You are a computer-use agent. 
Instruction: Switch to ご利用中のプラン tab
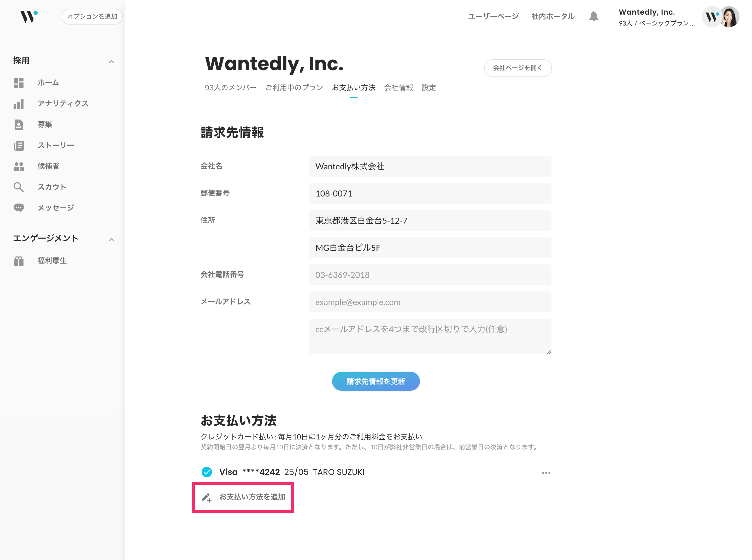(294, 87)
